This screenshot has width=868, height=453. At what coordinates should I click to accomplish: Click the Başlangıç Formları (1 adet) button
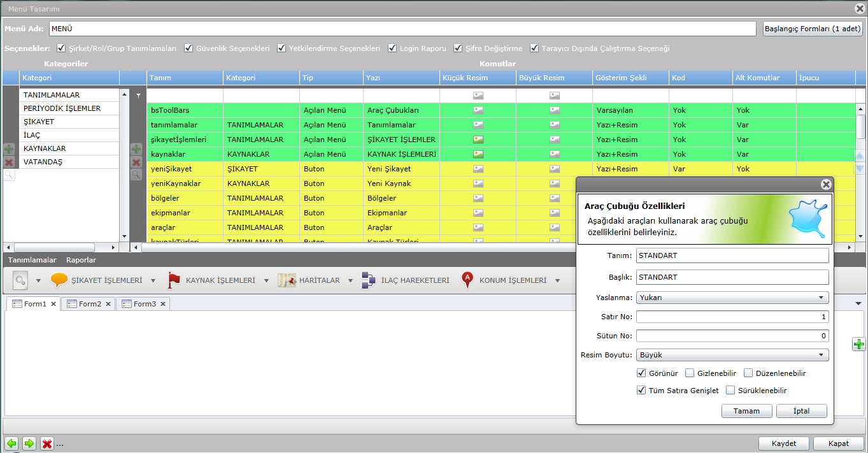pyautogui.click(x=813, y=29)
